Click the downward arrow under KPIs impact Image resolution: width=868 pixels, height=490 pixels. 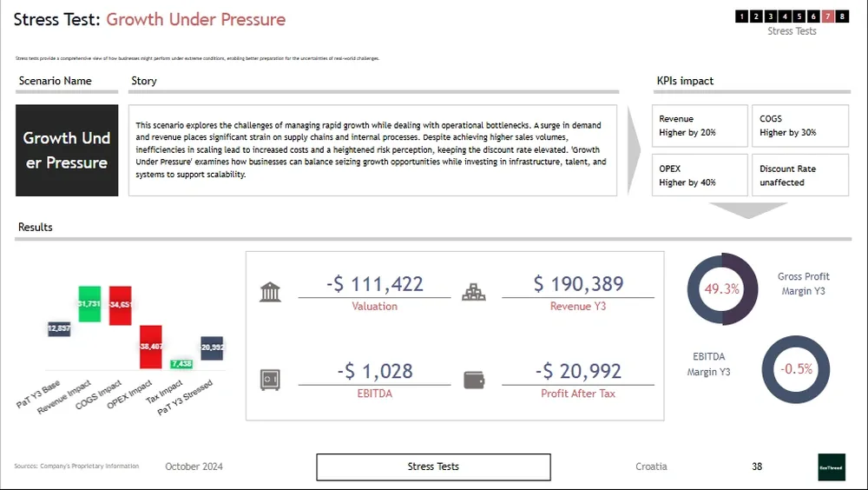pos(749,209)
